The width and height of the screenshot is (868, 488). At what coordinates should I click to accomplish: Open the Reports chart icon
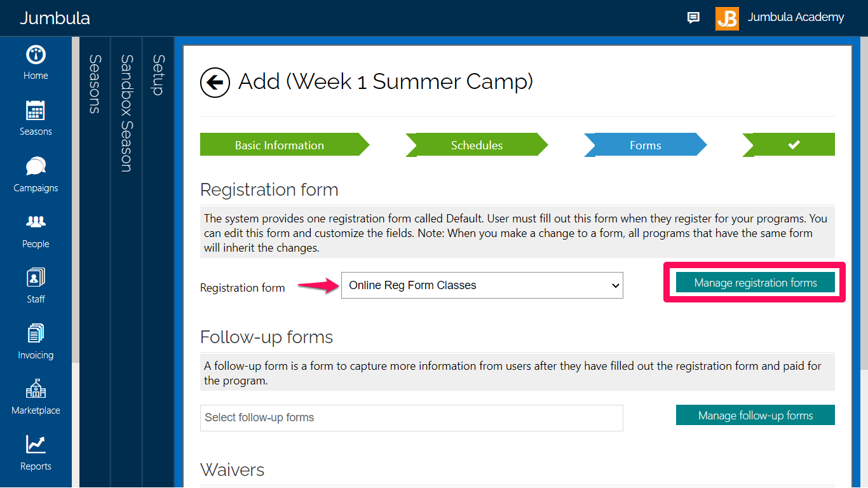(36, 445)
